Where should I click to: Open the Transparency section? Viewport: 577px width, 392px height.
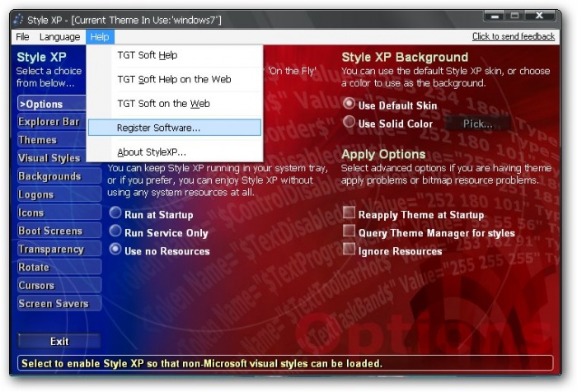coord(59,249)
